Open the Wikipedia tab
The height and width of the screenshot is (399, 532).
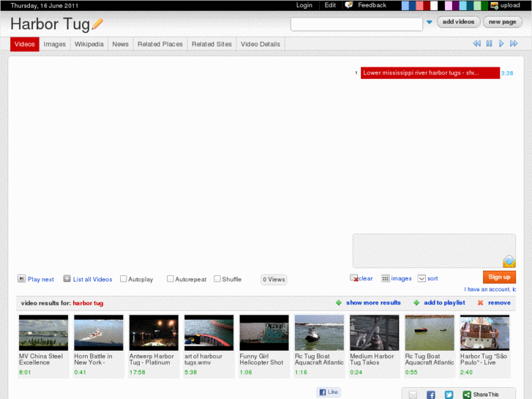[x=89, y=44]
